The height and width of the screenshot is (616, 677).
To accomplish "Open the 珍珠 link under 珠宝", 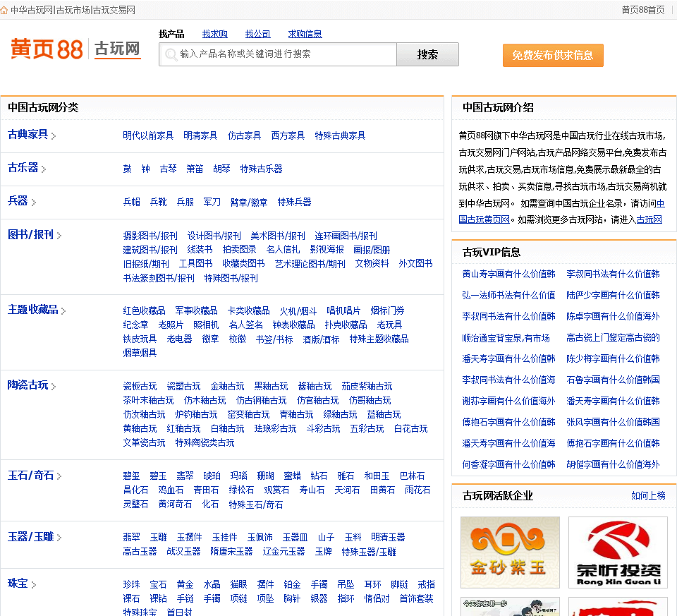I will (132, 584).
